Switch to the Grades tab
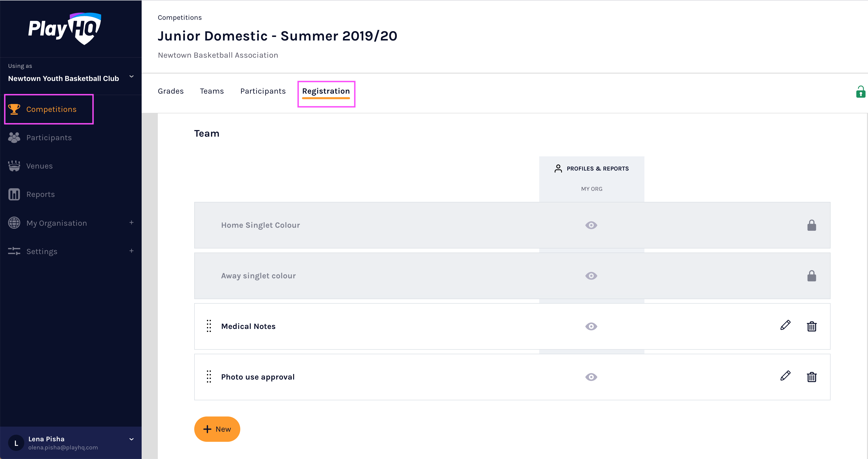Viewport: 868px width, 459px height. click(170, 91)
